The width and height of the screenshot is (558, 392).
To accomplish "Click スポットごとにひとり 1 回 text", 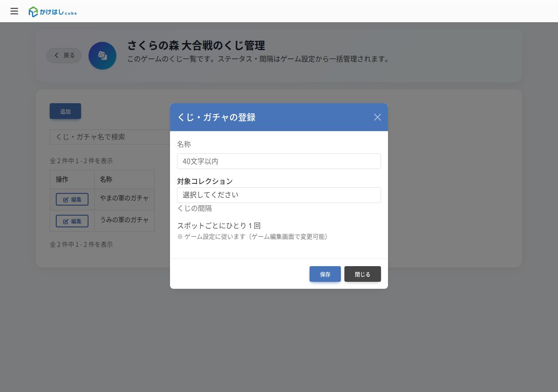I will point(219,226).
